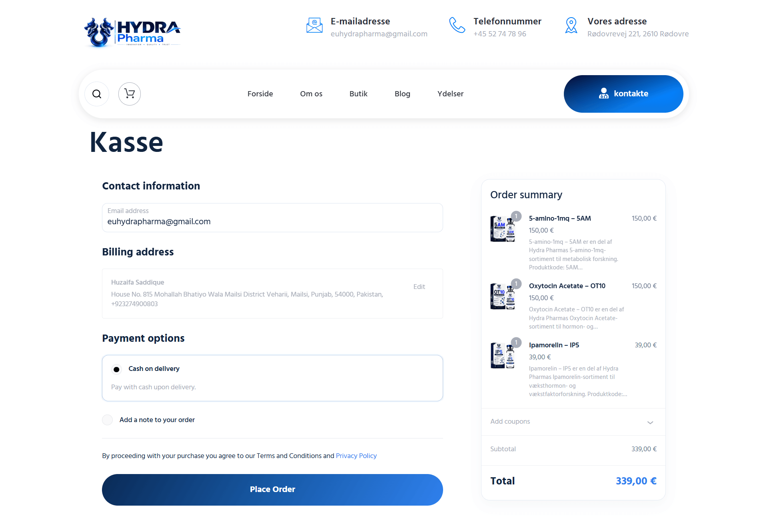Click the Order summary heading
767x532 pixels.
[x=526, y=195]
